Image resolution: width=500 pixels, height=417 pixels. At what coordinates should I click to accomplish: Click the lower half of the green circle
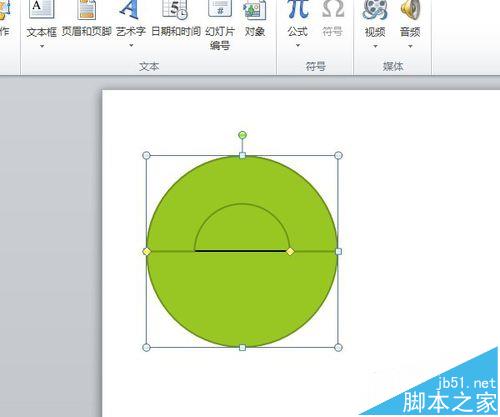click(x=242, y=300)
